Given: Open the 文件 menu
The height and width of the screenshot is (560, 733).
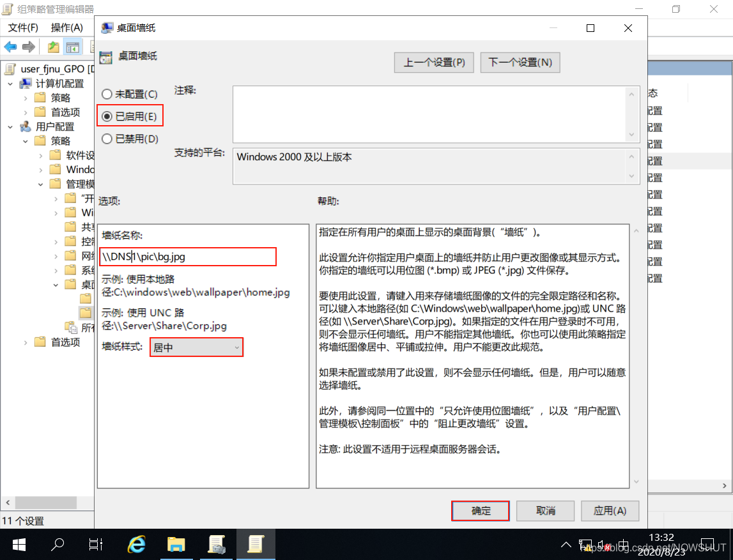Looking at the screenshot, I should pyautogui.click(x=23, y=27).
